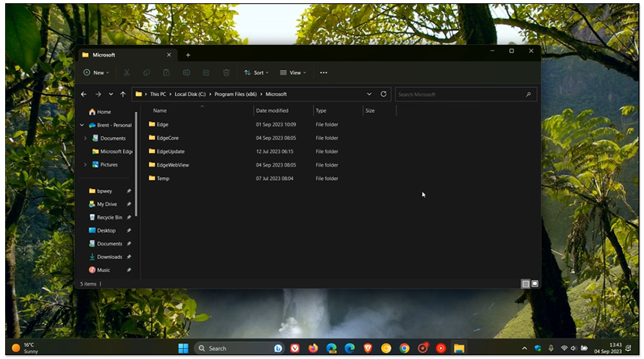Screen dimensions: 644x359
Task: Click This PC in address bar
Action: pyautogui.click(x=158, y=94)
